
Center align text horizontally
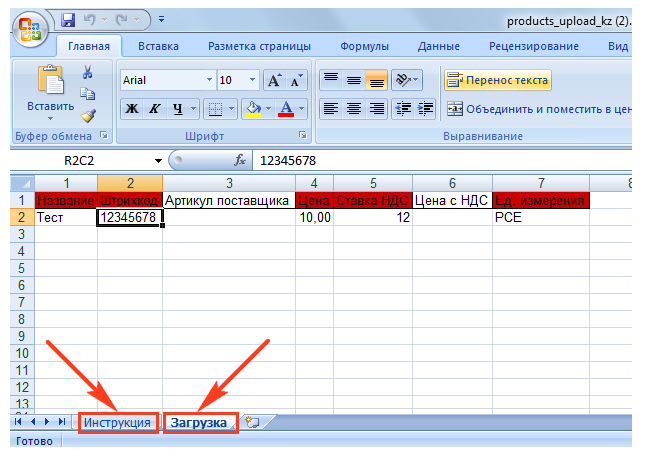coord(353,109)
